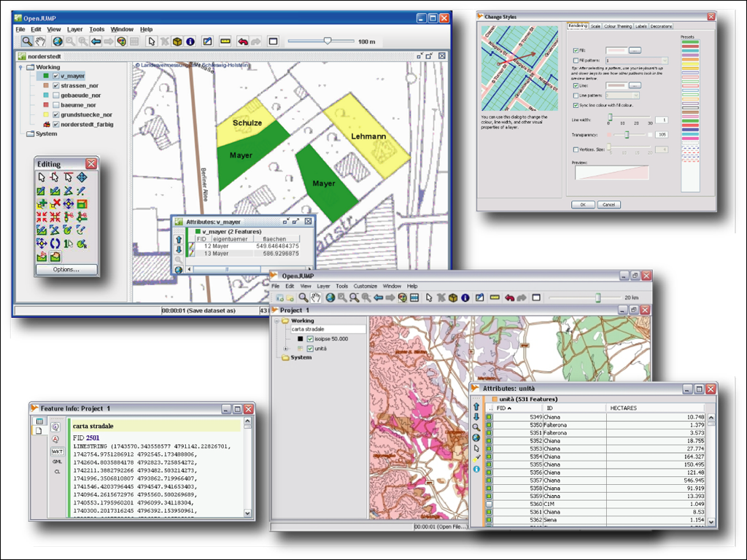Go to previous view with blue left arrow, norderstedt toolbar
This screenshot has width=747, height=560.
click(96, 42)
